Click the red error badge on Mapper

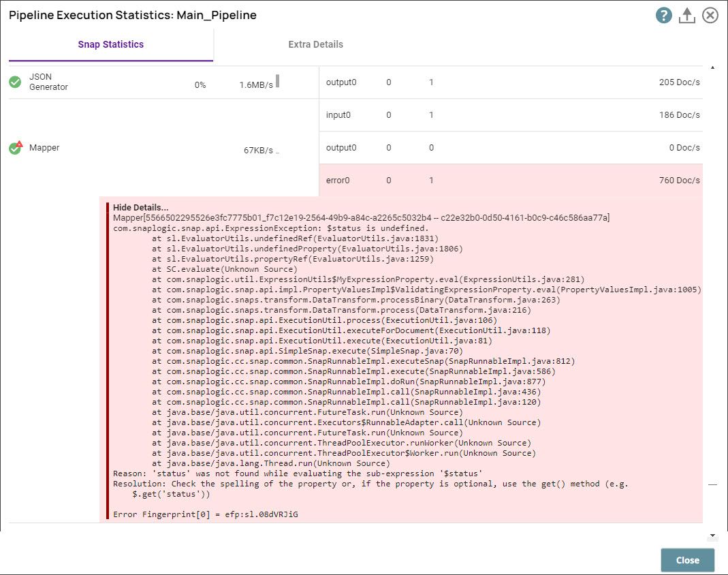(x=20, y=142)
